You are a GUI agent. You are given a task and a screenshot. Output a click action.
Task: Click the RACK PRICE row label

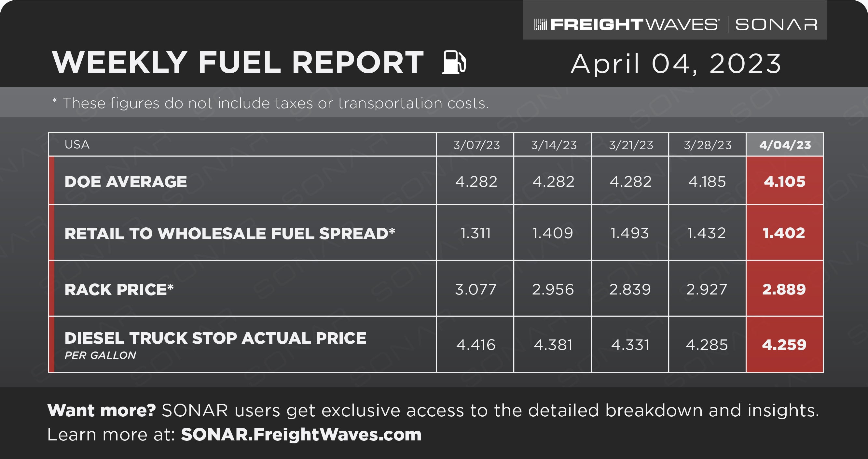119,289
